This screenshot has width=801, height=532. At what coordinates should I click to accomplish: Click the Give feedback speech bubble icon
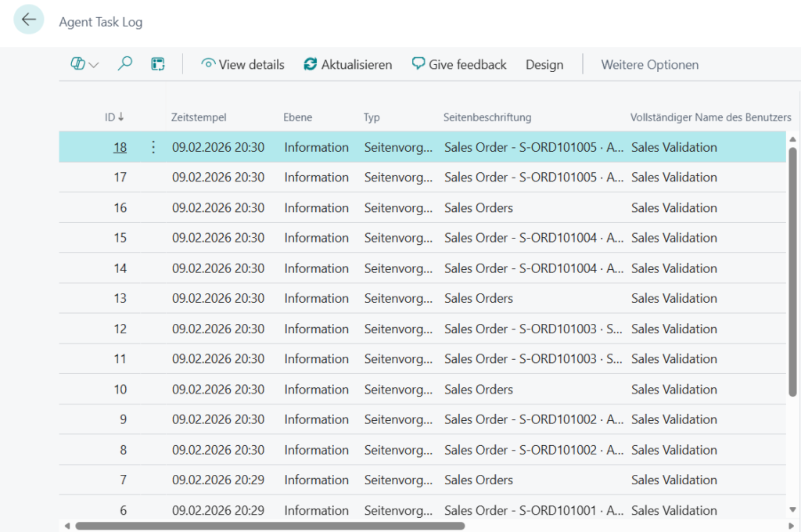point(418,64)
